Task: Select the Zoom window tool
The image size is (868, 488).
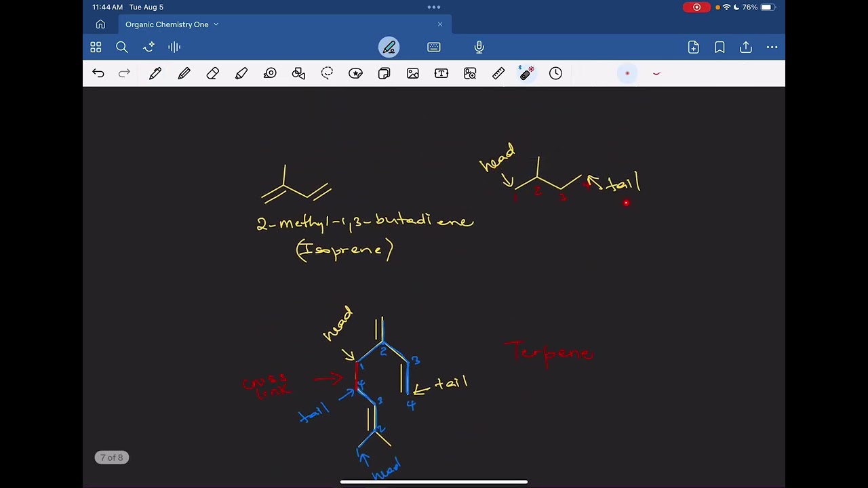Action: (470, 73)
